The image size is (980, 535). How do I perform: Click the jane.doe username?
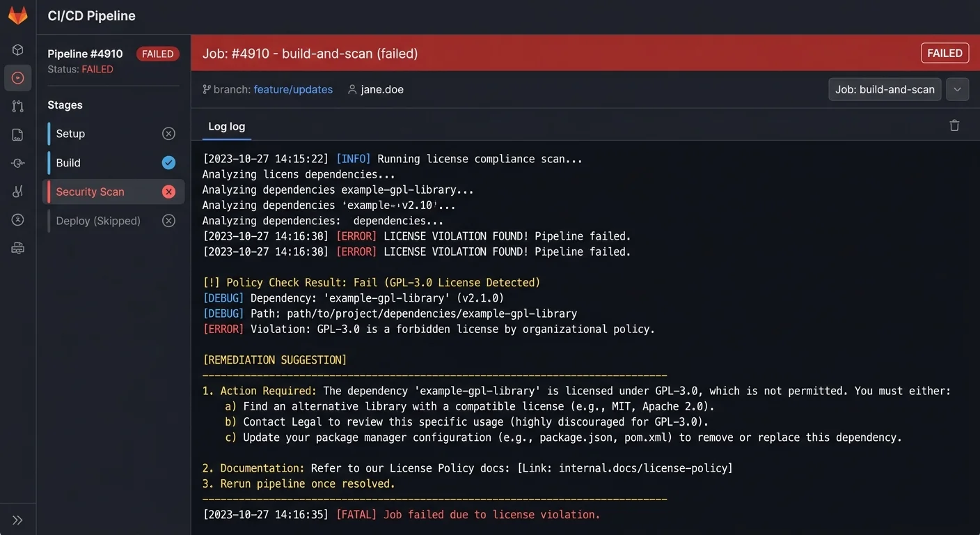pyautogui.click(x=382, y=89)
